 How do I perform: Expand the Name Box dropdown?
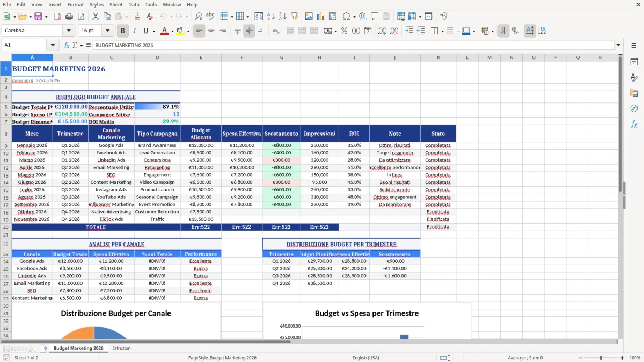pos(53,45)
